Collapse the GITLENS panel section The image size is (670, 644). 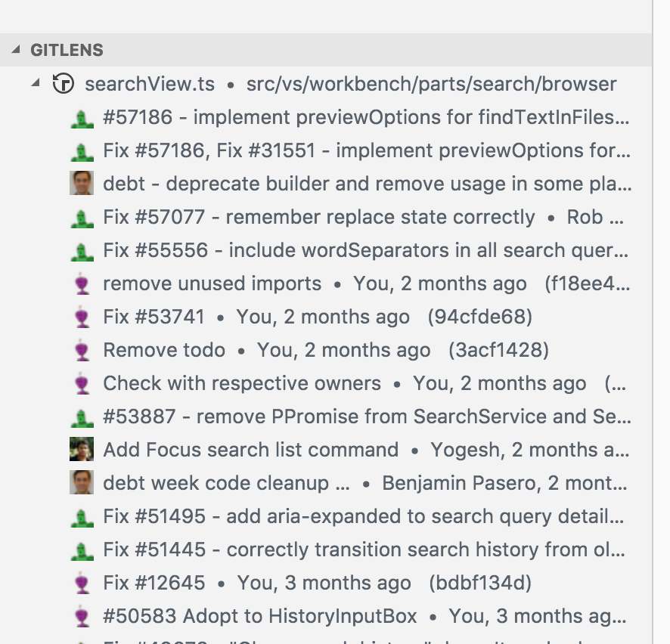(17, 50)
